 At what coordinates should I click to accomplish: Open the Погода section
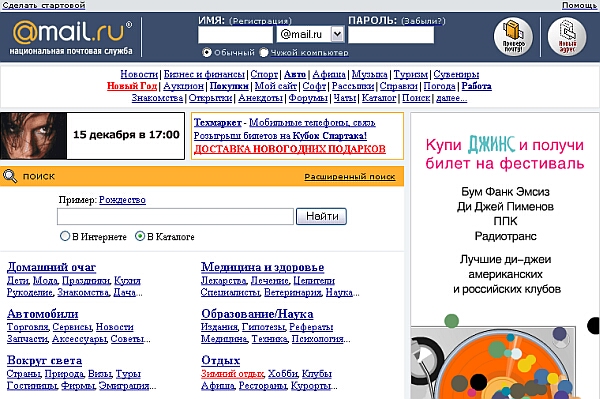(x=439, y=86)
